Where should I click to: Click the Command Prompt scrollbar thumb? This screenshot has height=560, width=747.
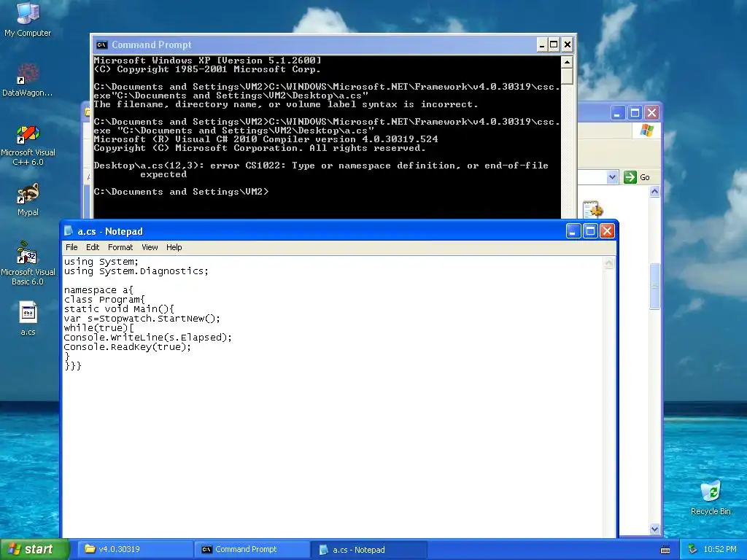(567, 76)
